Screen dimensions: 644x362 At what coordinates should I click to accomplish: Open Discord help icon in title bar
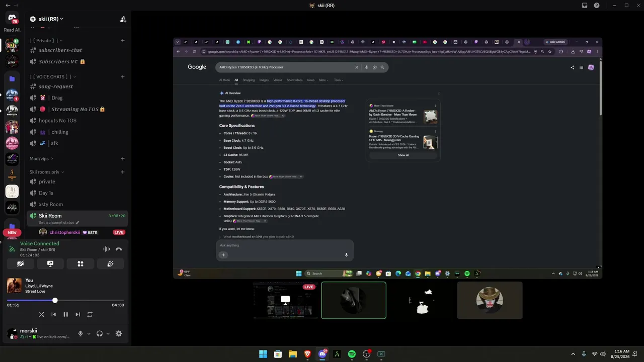597,6
